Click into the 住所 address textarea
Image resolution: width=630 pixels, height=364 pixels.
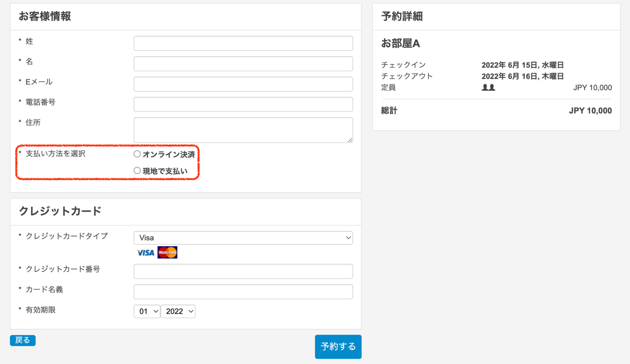[243, 130]
